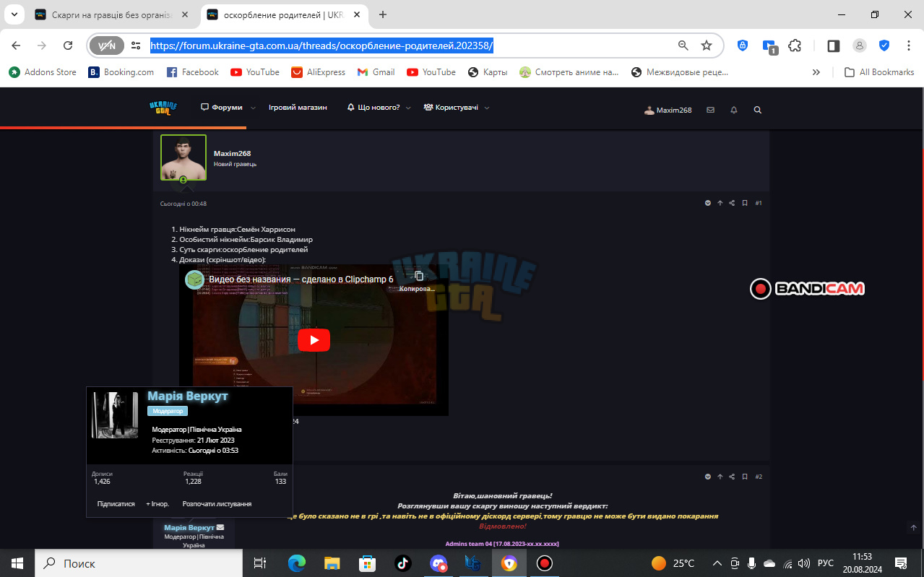Share post #2 via share icon
Screen dimensions: 924x577
(x=732, y=477)
